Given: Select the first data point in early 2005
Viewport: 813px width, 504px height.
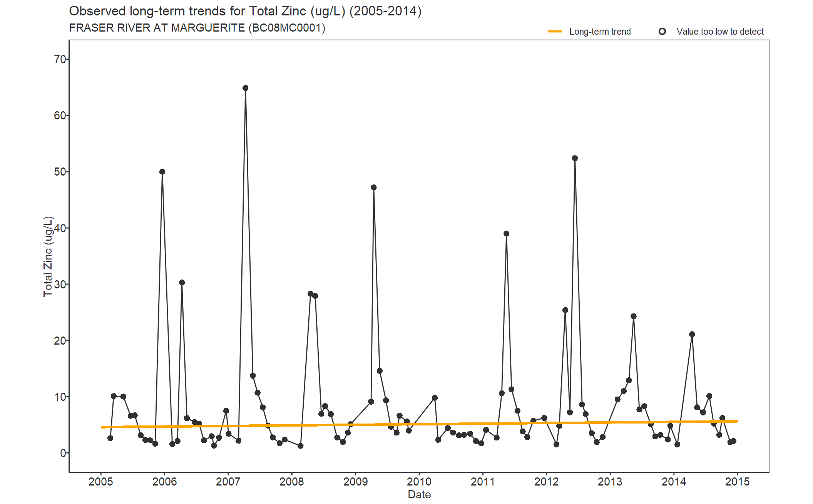Looking at the screenshot, I should (110, 438).
